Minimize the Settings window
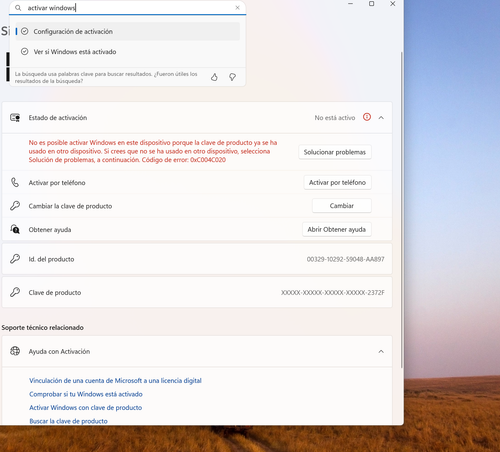Screen dimensions: 500x452 click(350, 4)
